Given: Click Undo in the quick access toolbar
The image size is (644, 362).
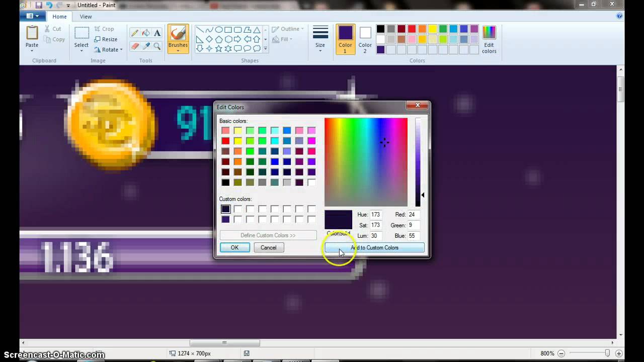Looking at the screenshot, I should point(49,5).
